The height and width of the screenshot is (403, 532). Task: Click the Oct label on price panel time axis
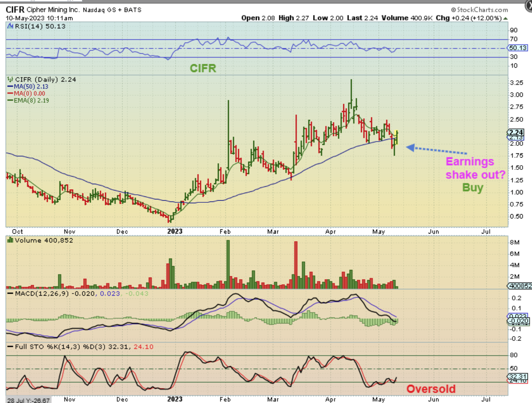pos(17,231)
